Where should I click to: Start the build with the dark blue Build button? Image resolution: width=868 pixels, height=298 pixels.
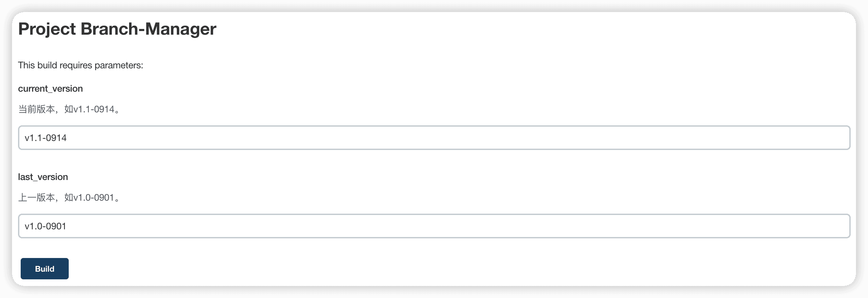tap(44, 268)
